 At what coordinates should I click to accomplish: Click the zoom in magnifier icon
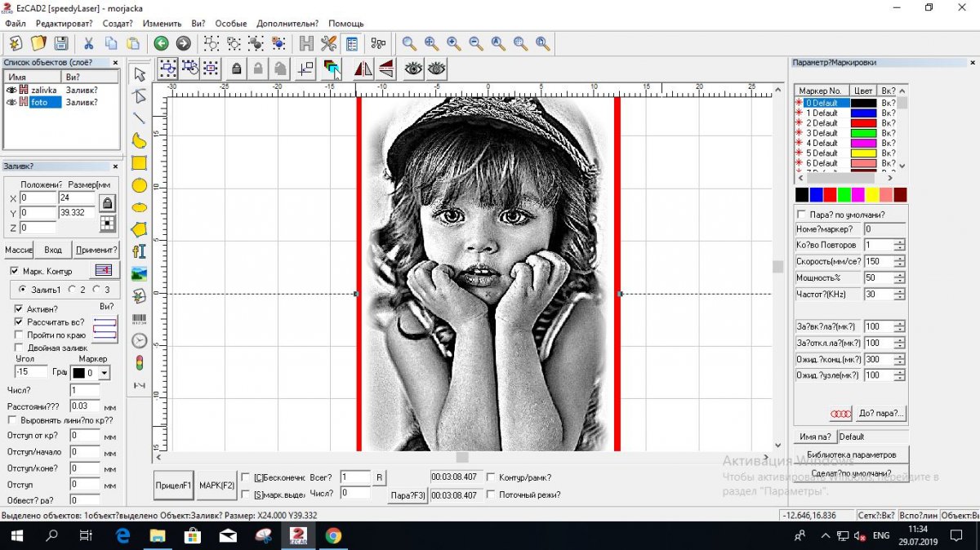pos(431,43)
